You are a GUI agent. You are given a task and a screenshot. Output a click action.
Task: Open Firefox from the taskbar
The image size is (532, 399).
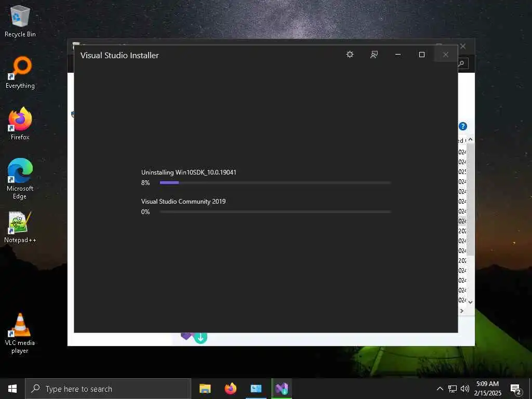pos(231,389)
